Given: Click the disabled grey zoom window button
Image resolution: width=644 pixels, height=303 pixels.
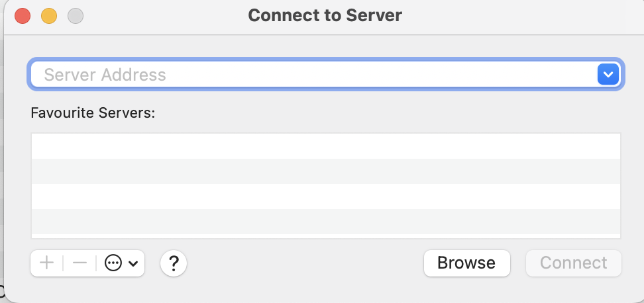Looking at the screenshot, I should pyautogui.click(x=76, y=16).
